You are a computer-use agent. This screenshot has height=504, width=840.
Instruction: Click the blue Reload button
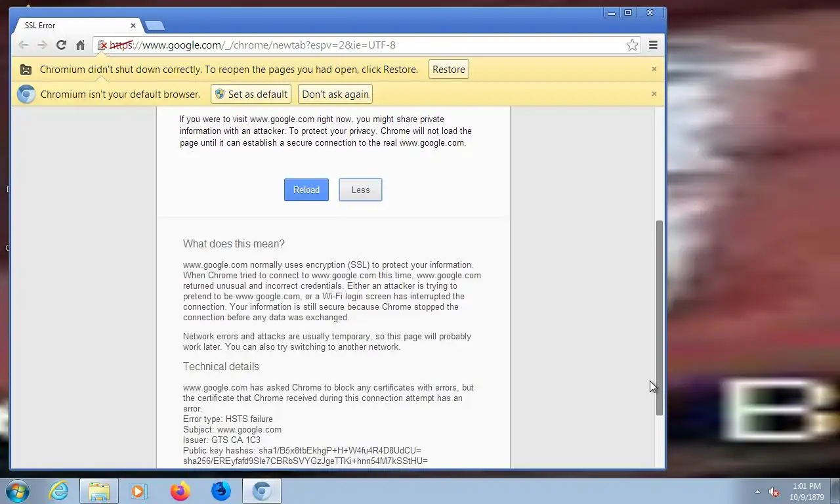pos(306,190)
